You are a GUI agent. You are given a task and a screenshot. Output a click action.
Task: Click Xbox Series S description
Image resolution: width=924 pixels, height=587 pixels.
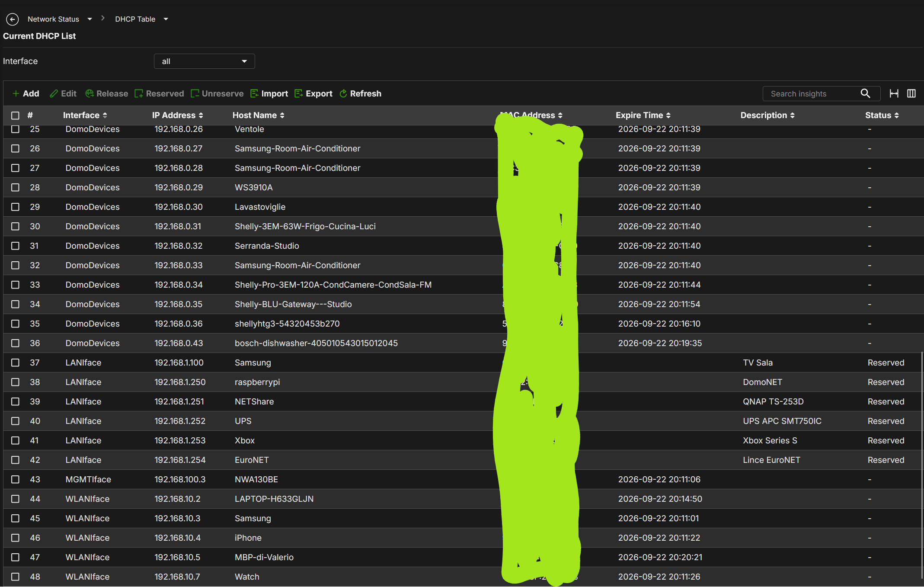point(770,440)
